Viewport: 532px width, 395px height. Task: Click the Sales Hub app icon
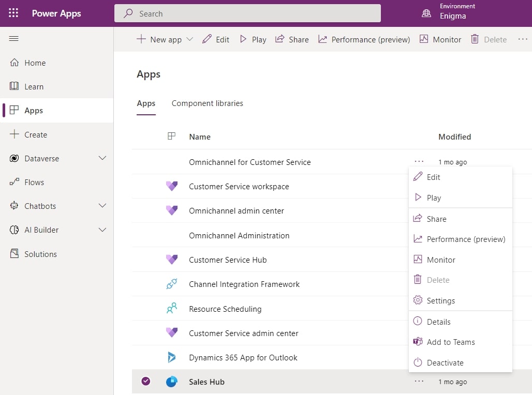(x=172, y=382)
